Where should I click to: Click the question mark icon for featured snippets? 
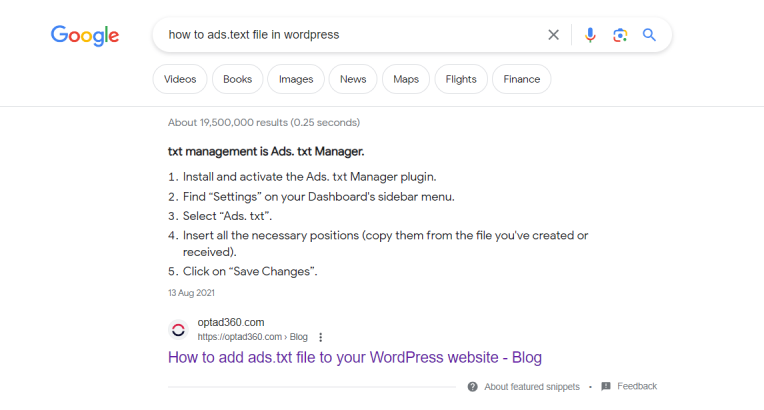473,387
